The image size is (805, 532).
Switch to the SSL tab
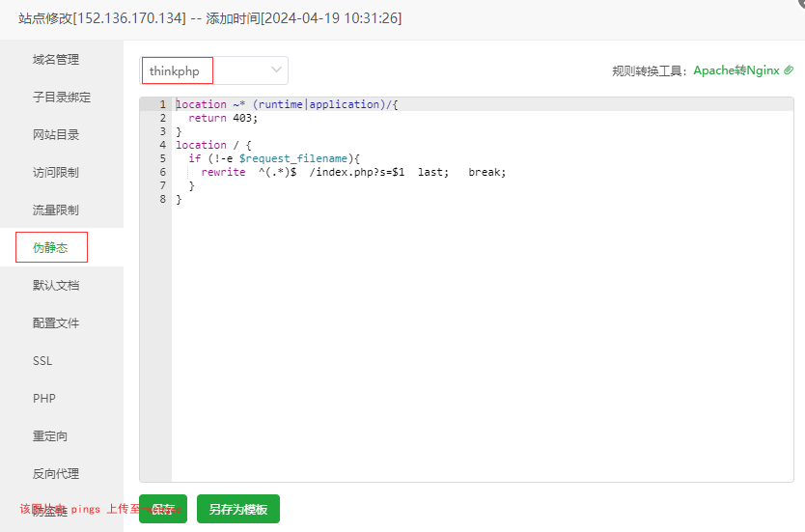point(42,361)
